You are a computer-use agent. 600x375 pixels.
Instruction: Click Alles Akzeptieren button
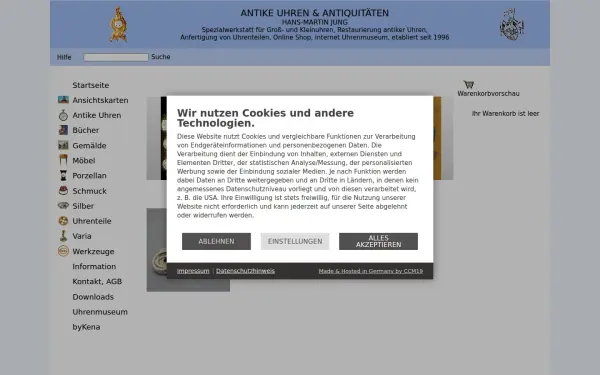point(378,241)
